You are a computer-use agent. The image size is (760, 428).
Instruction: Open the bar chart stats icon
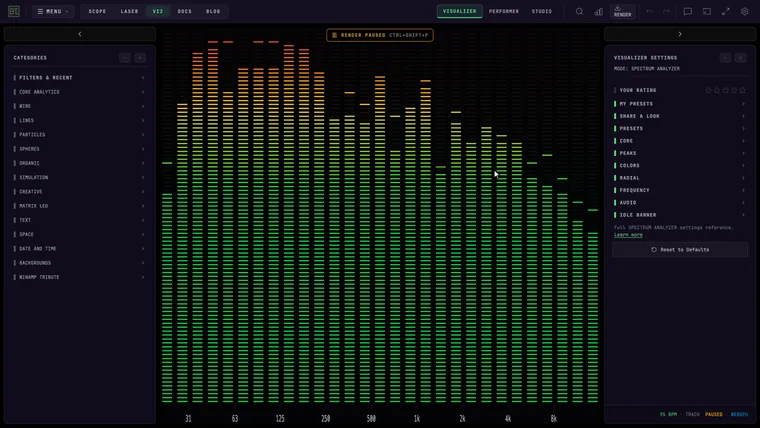pyautogui.click(x=599, y=11)
